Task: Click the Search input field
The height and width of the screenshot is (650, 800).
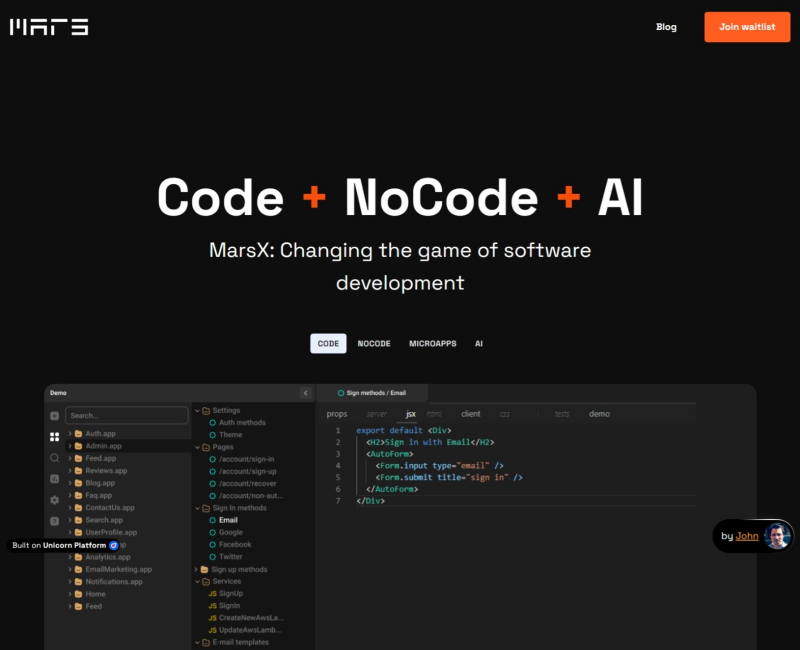Action: click(x=126, y=415)
